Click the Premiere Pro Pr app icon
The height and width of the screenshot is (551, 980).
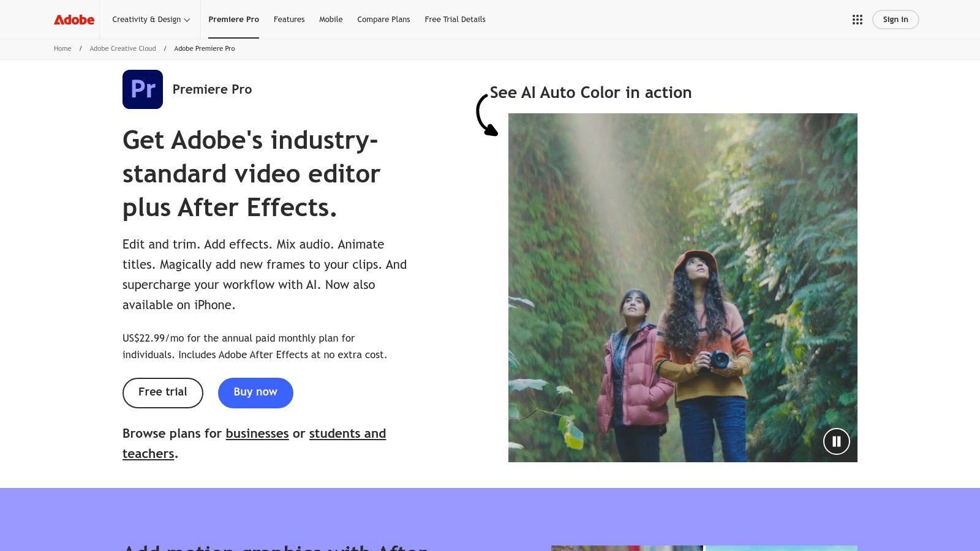(143, 89)
